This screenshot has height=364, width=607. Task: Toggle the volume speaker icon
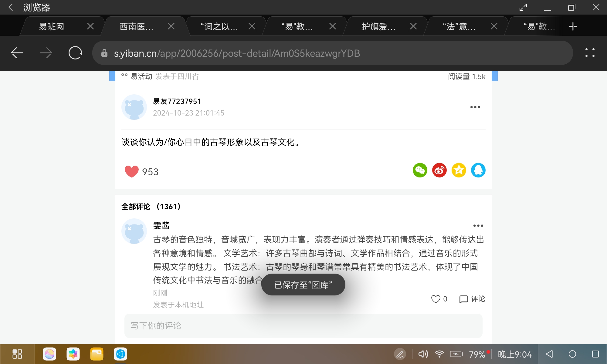pyautogui.click(x=423, y=354)
